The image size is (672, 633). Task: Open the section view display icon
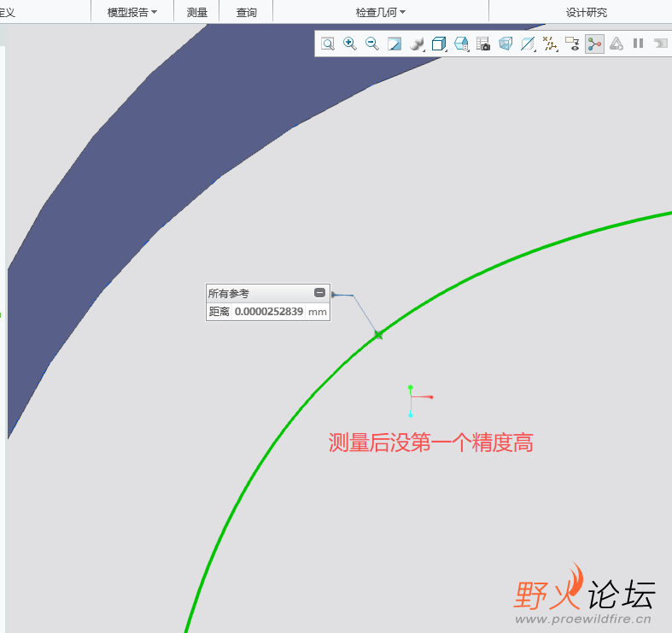pyautogui.click(x=528, y=44)
